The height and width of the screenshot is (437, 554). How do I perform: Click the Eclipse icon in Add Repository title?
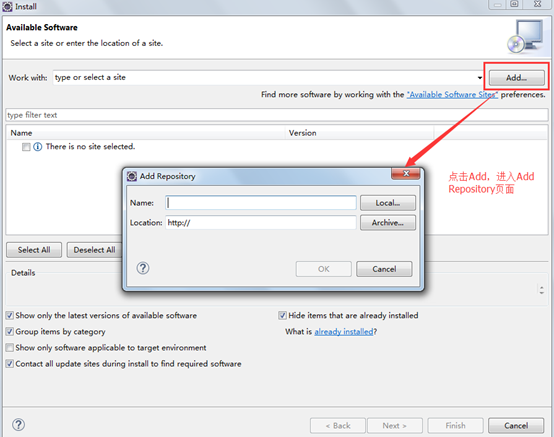pos(132,176)
